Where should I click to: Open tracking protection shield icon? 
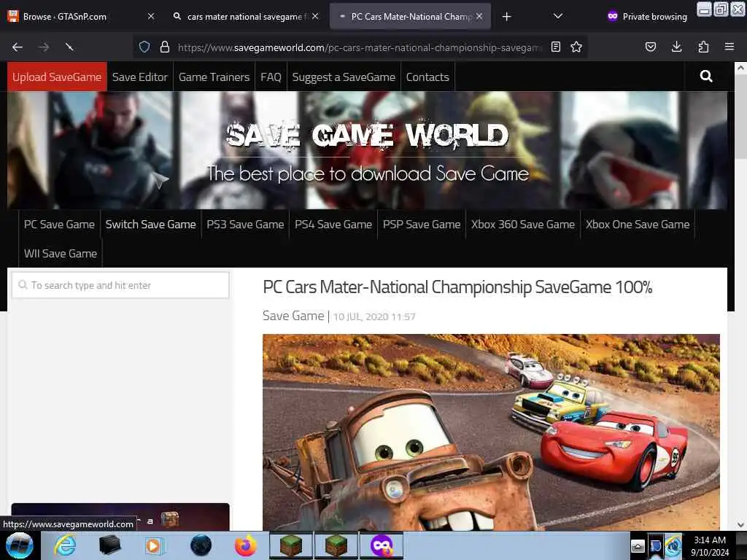(144, 47)
